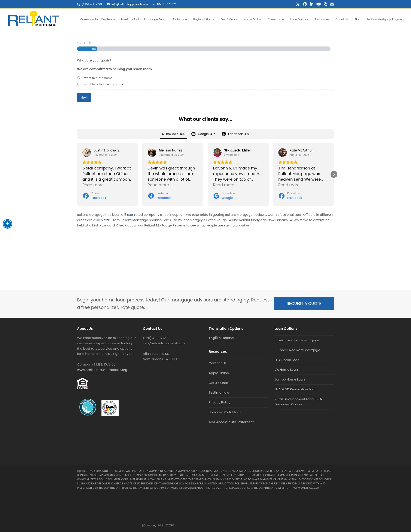Switch to the Google 4.7 reviews tab
This screenshot has width=411, height=532.
click(203, 134)
